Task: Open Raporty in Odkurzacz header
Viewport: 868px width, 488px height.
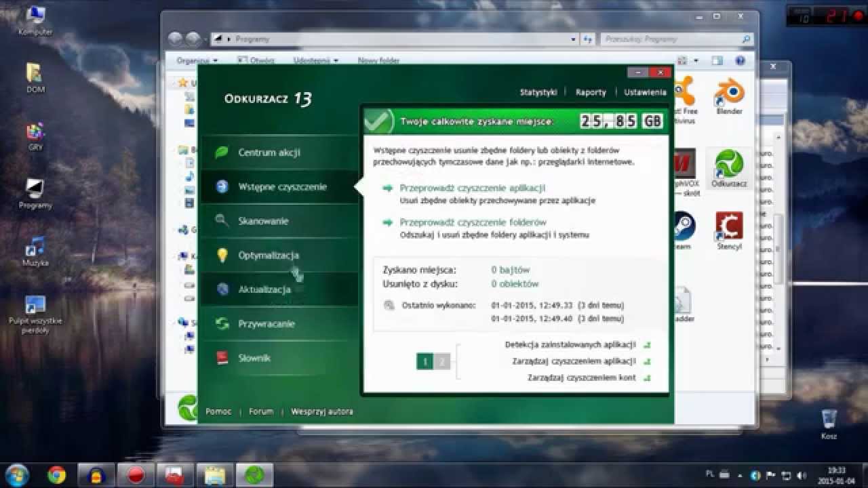Action: [591, 92]
